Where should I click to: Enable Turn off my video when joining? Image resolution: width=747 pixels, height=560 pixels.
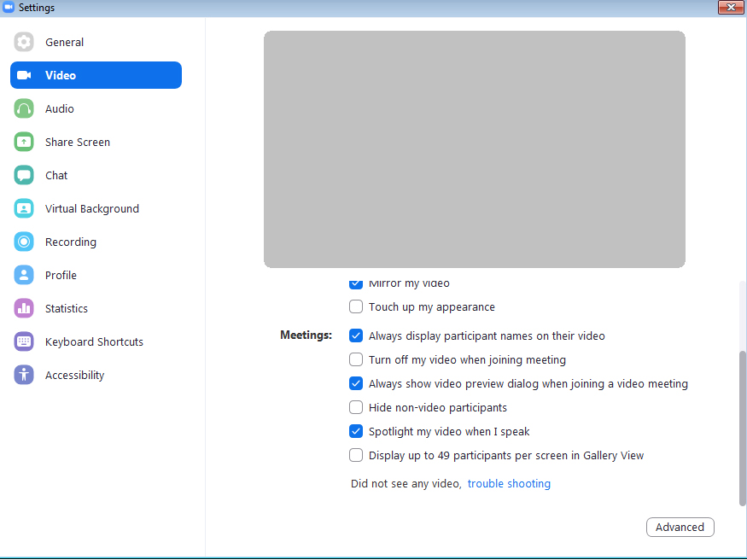356,359
